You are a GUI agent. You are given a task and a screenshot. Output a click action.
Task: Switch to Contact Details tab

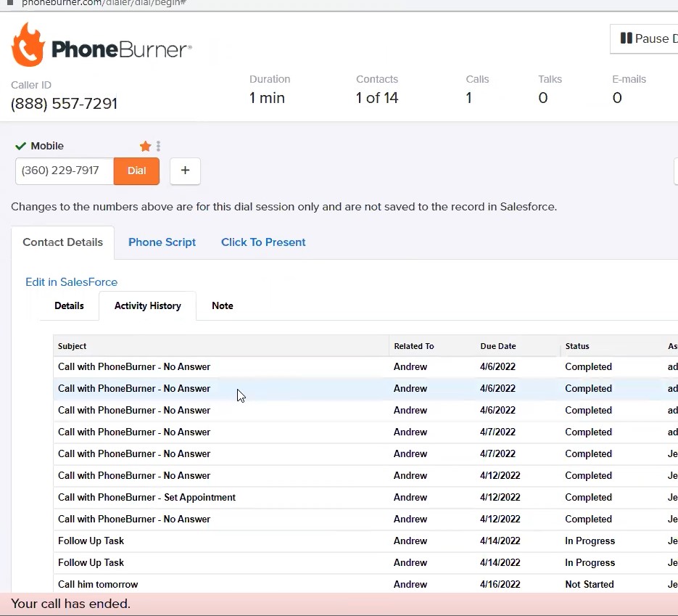point(62,242)
